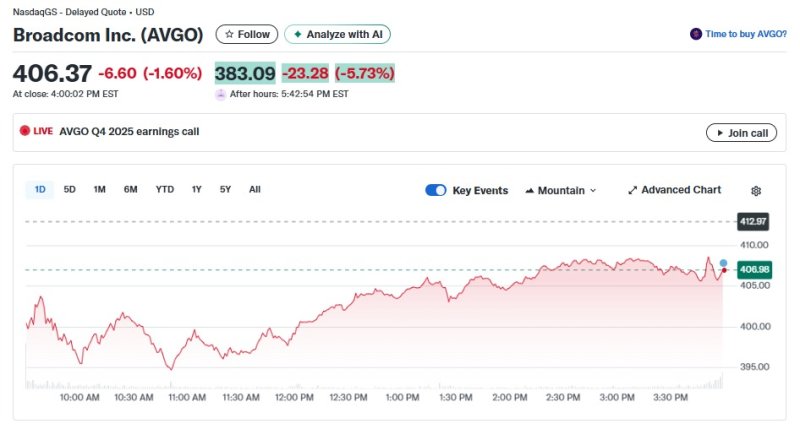
Task: Click the after hours moon icon
Action: click(220, 94)
